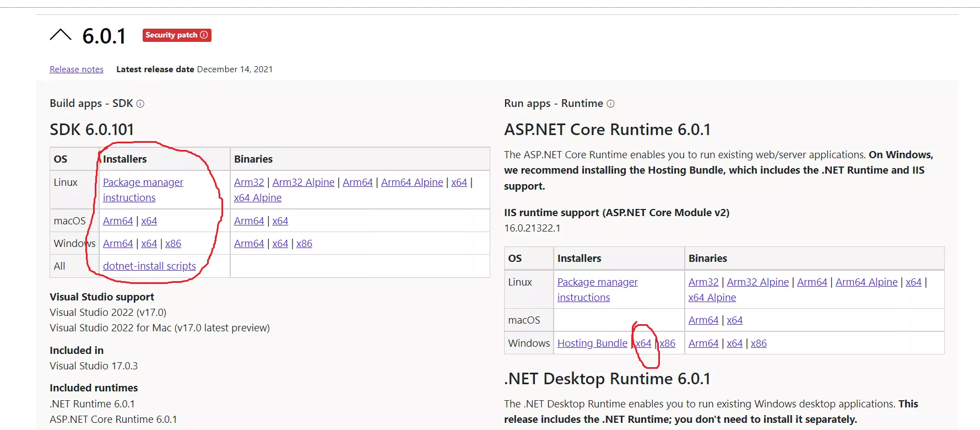Viewport: 980px width, 430px height.
Task: Click the info icon beside Build apps - SDK
Action: [140, 104]
